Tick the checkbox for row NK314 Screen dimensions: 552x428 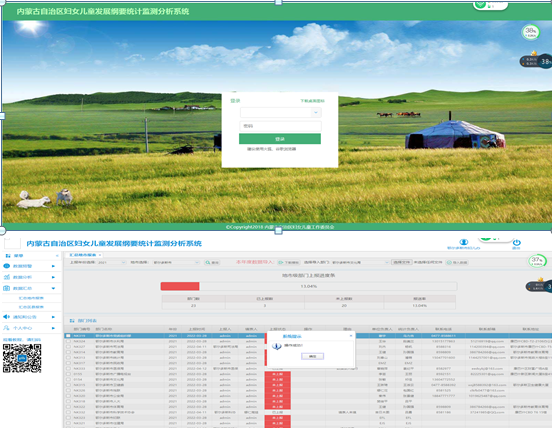pyautogui.click(x=68, y=352)
